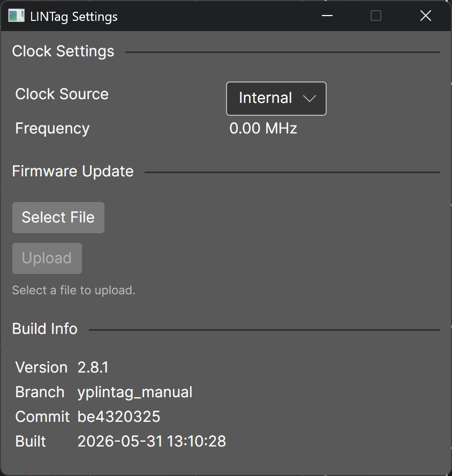The image size is (452, 476).
Task: Click the chevron arrow beside Internal
Action: pyautogui.click(x=310, y=99)
